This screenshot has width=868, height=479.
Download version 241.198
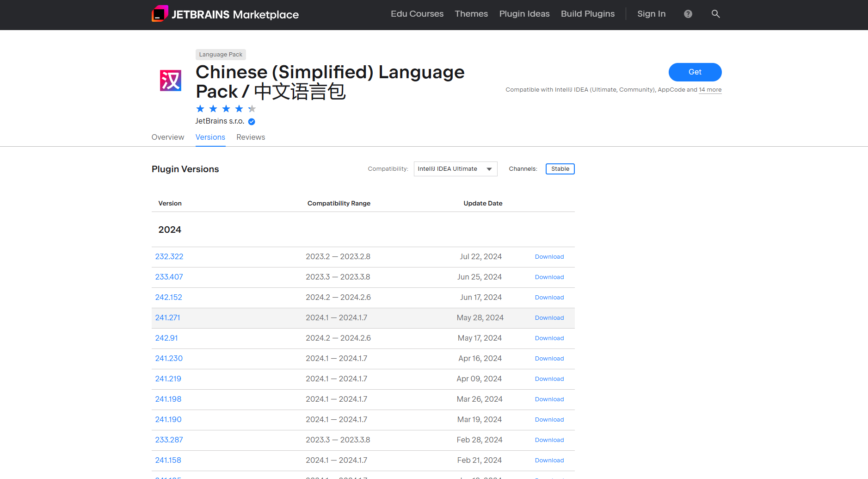pos(549,399)
